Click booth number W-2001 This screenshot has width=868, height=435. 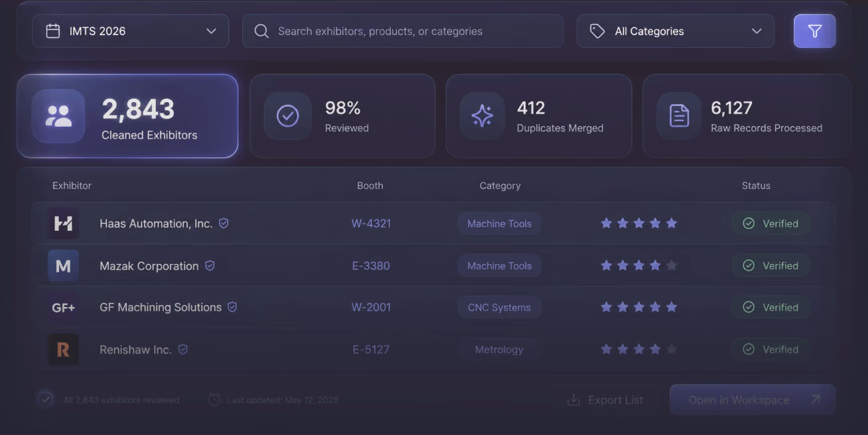tap(371, 308)
